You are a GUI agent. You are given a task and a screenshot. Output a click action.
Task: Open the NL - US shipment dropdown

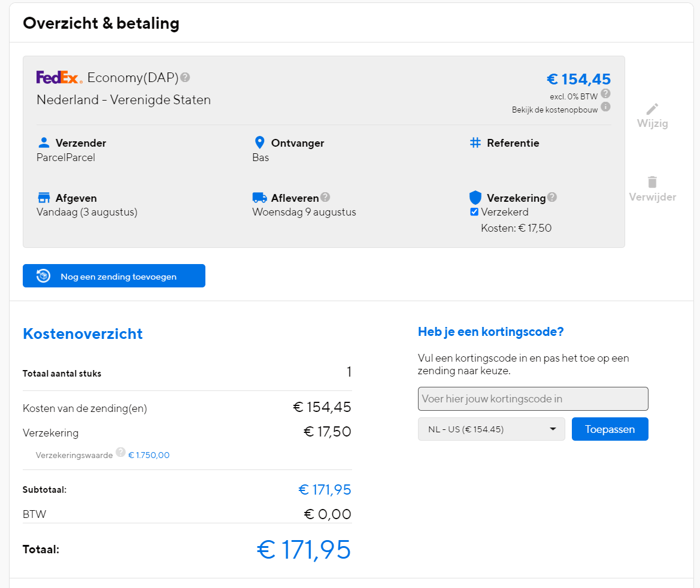491,429
